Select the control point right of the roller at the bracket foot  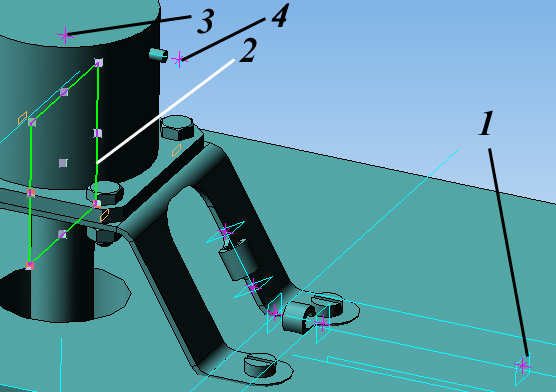point(322,323)
